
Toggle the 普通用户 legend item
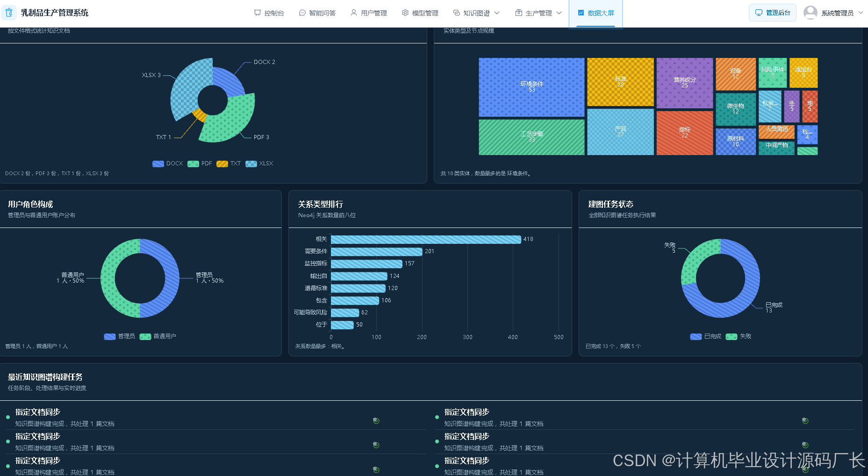(158, 336)
